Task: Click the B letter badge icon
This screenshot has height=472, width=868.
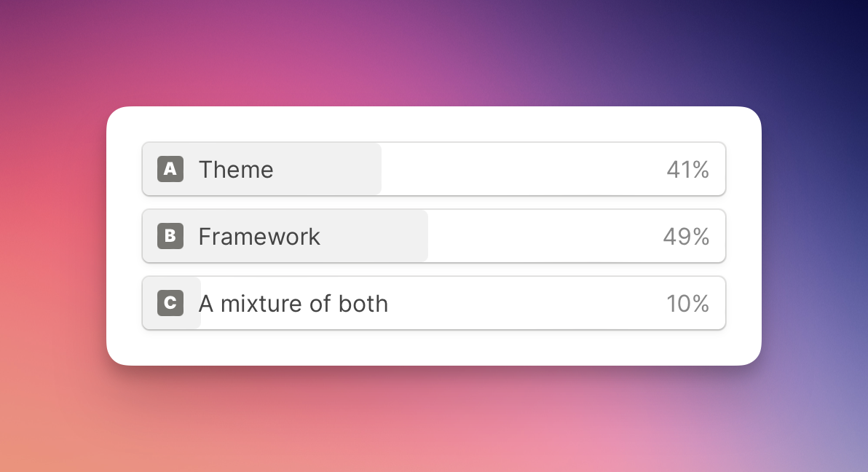Action: point(170,236)
